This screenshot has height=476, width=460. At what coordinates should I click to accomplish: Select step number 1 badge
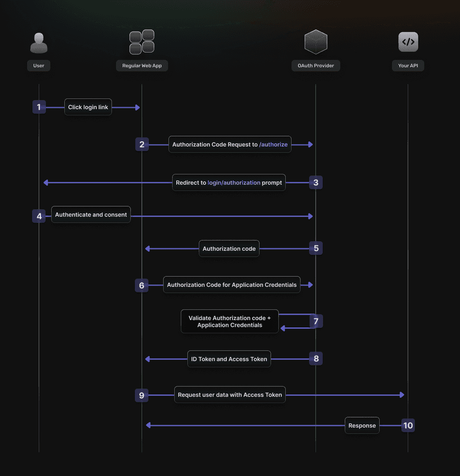coord(39,107)
